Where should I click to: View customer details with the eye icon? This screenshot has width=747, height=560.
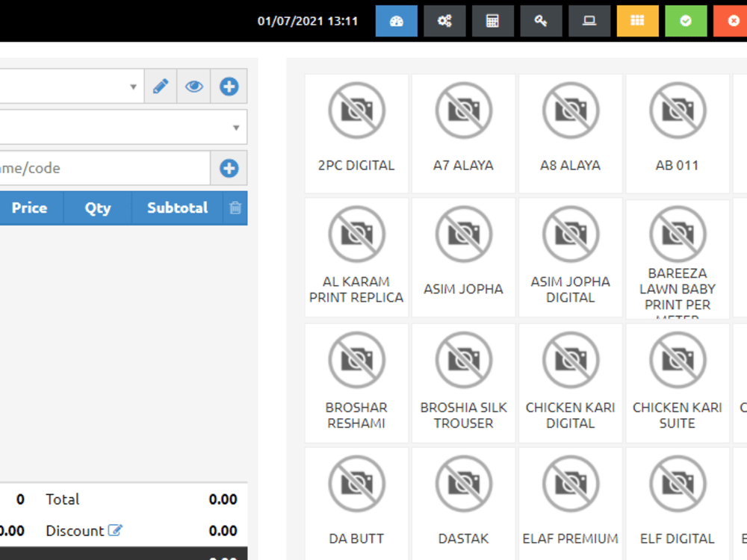point(193,86)
